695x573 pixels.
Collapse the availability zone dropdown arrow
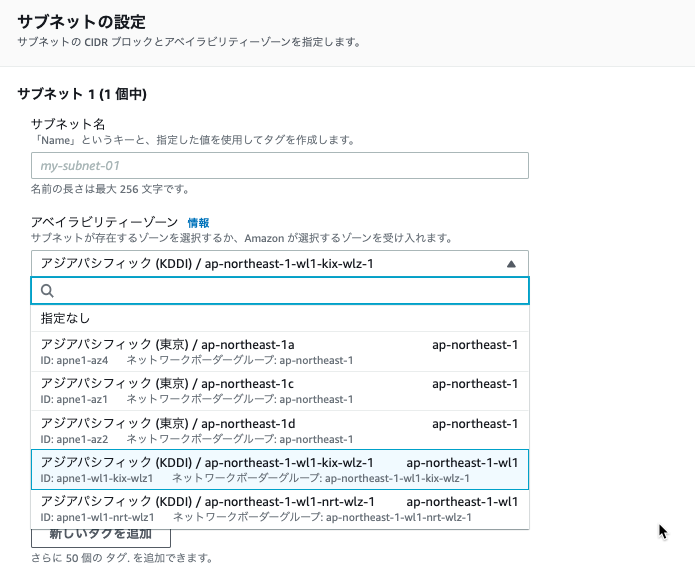[511, 264]
